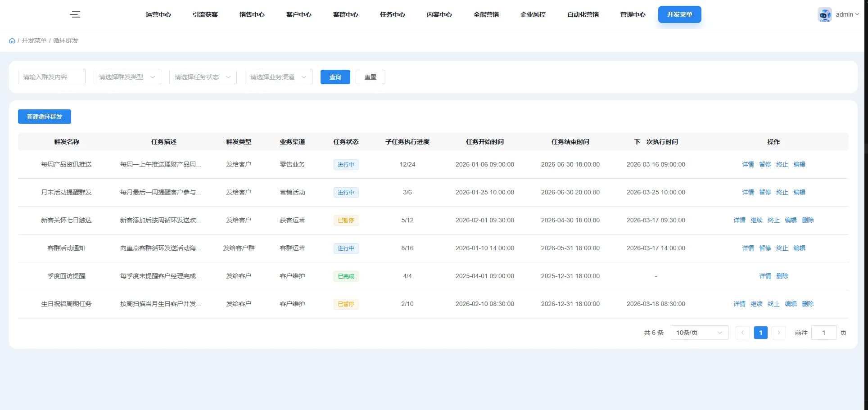Click 编辑 for 客群活动通知
The width and height of the screenshot is (868, 410).
(799, 248)
